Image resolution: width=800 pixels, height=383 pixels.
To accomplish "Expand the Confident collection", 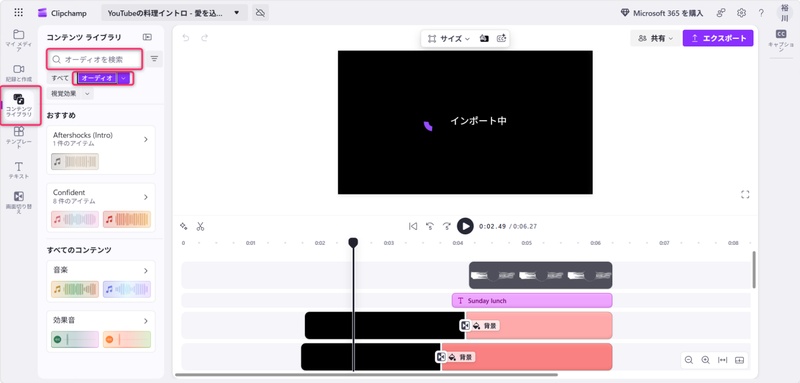I will [x=145, y=197].
